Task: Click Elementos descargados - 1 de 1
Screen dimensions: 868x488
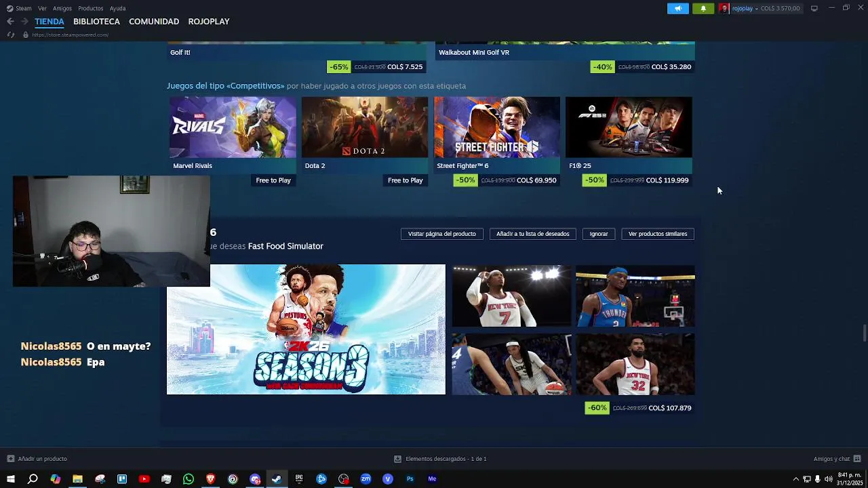Action: click(x=446, y=459)
